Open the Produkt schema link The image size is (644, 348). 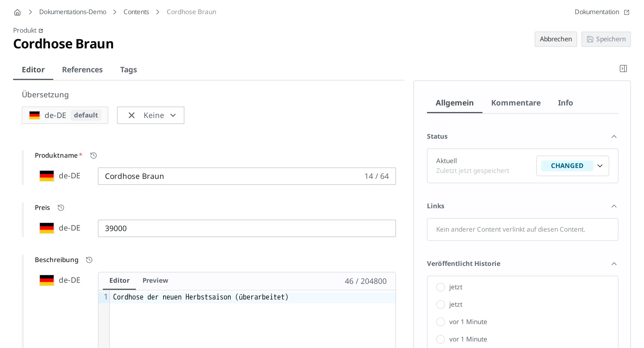coord(28,30)
